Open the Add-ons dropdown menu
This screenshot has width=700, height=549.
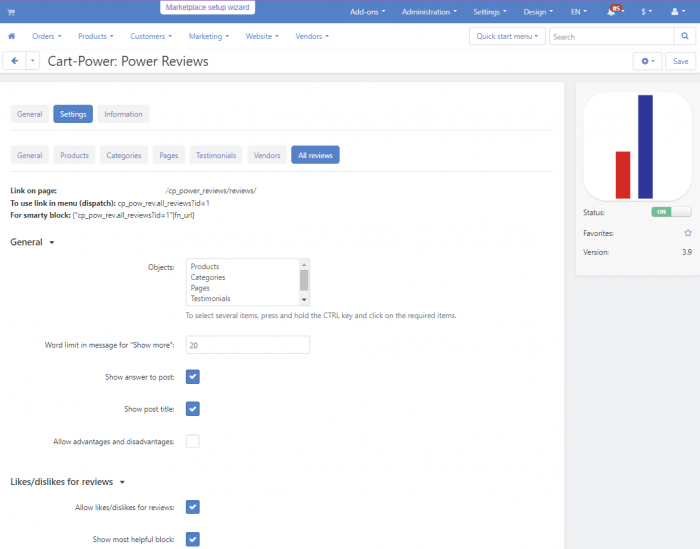(x=367, y=12)
